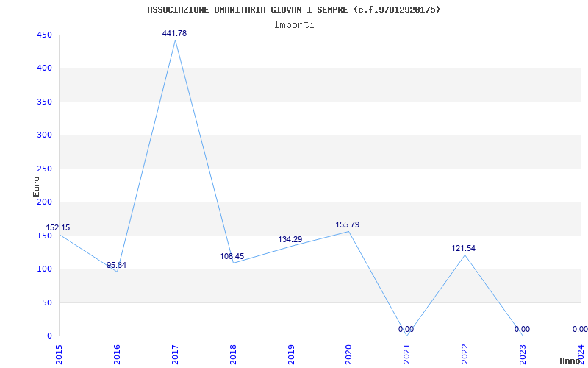Image resolution: width=588 pixels, height=368 pixels.
Task: Click the 121.54 data label
Action: click(464, 248)
